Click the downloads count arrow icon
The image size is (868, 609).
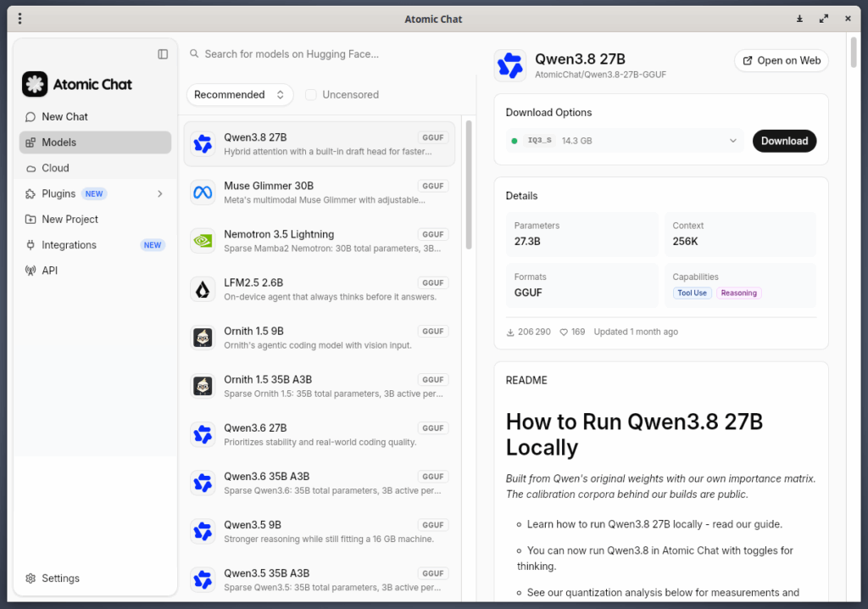click(x=510, y=332)
